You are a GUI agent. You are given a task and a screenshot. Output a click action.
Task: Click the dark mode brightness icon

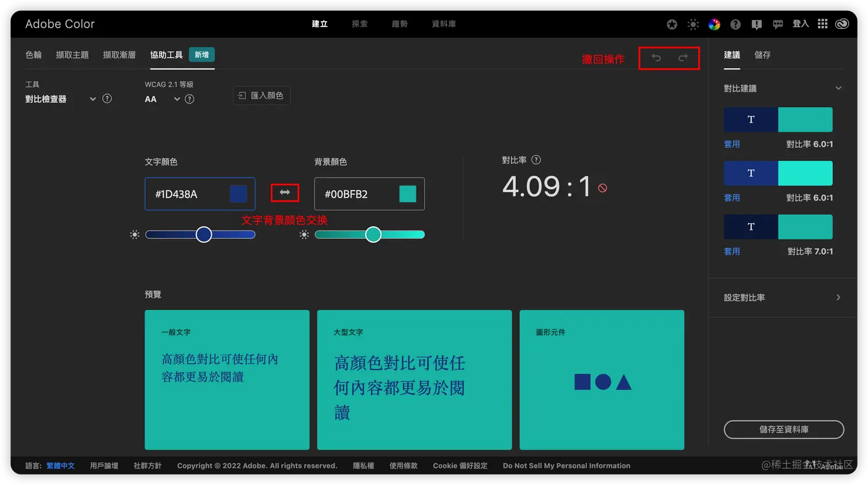point(693,24)
